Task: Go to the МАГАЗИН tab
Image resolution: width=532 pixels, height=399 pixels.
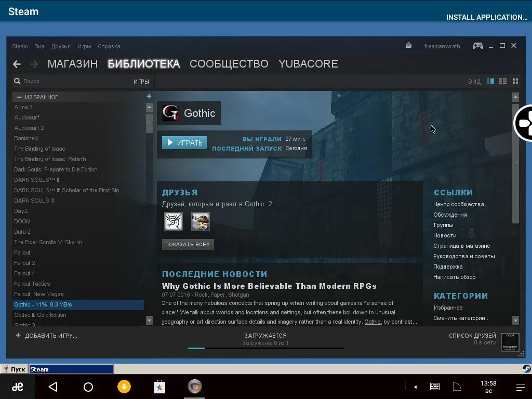Action: [x=73, y=64]
